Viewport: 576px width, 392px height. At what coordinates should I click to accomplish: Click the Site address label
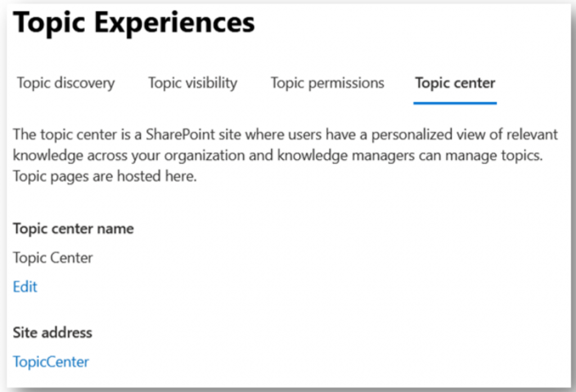pos(52,332)
